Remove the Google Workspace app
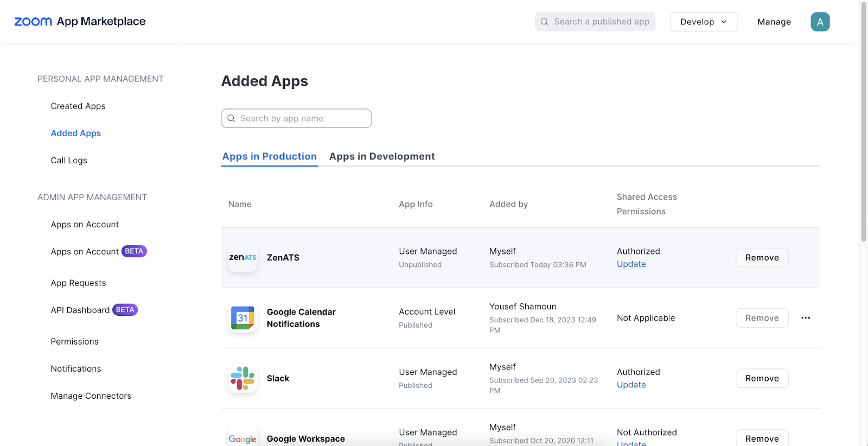Image resolution: width=868 pixels, height=446 pixels. click(x=762, y=437)
